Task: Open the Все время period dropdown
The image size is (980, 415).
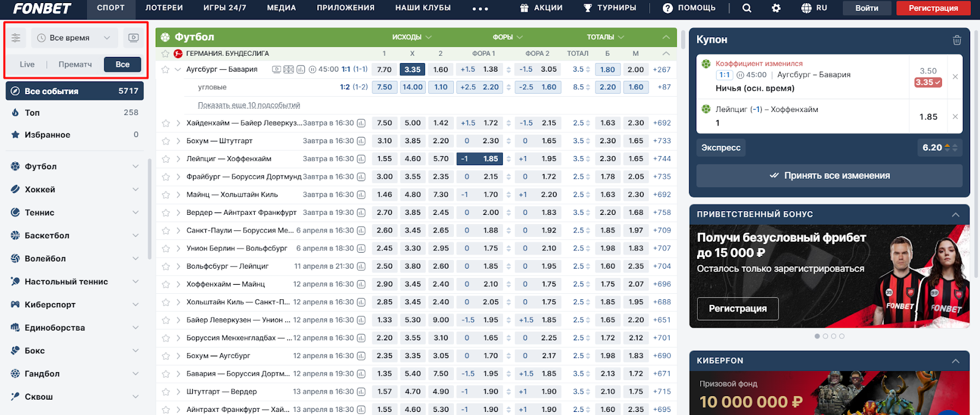Action: tap(74, 38)
